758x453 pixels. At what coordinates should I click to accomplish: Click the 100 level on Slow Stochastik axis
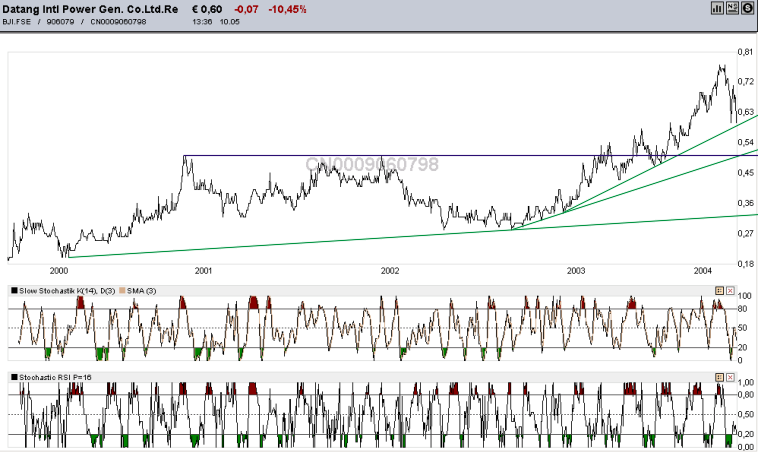click(744, 296)
